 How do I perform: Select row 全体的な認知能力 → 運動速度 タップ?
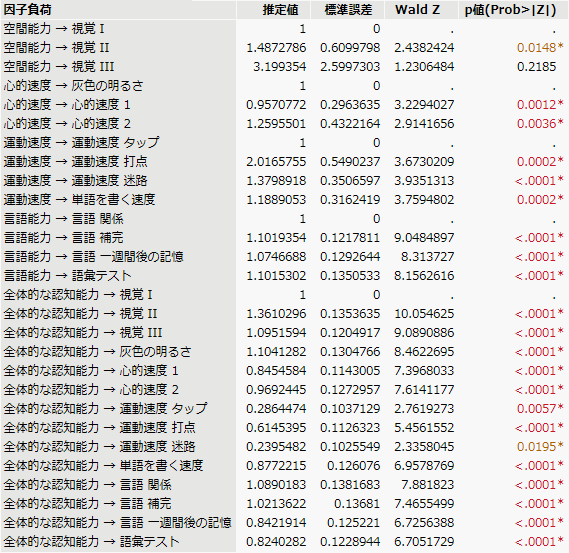click(284, 409)
